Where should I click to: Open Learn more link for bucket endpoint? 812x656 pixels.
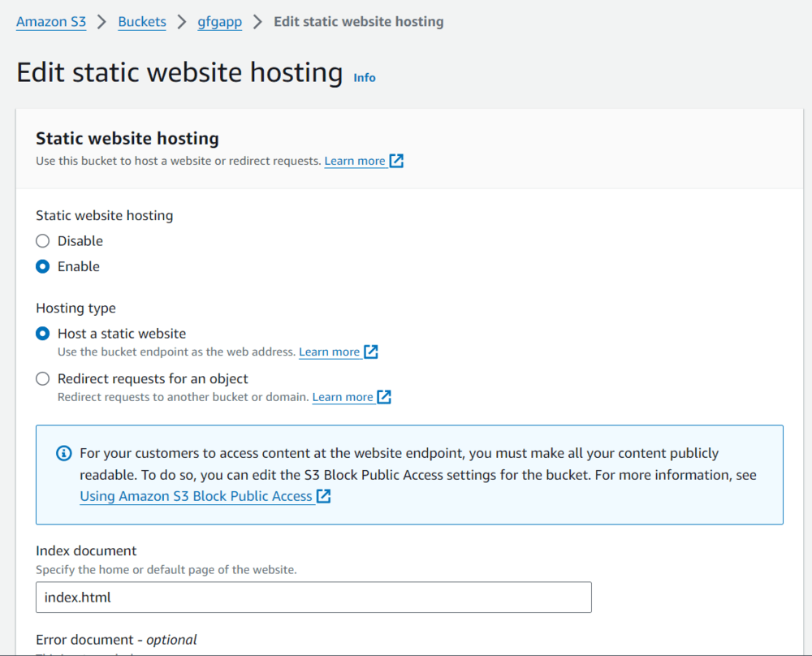click(x=329, y=352)
